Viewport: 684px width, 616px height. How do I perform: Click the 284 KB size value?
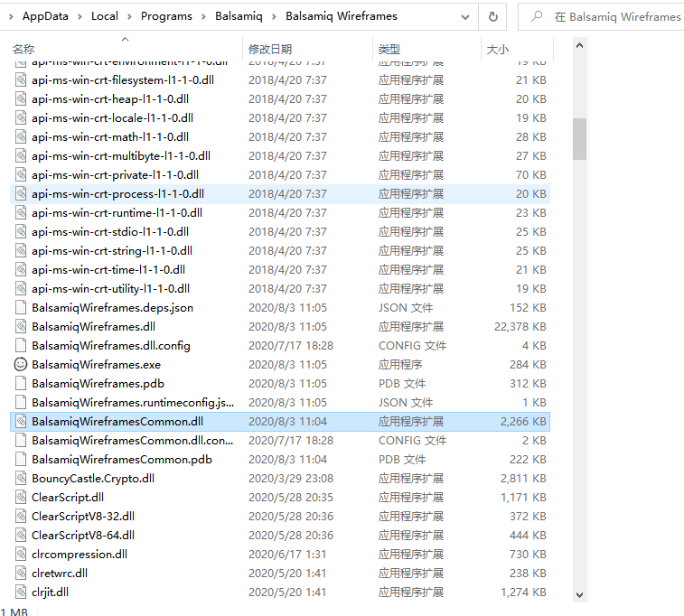coord(528,365)
